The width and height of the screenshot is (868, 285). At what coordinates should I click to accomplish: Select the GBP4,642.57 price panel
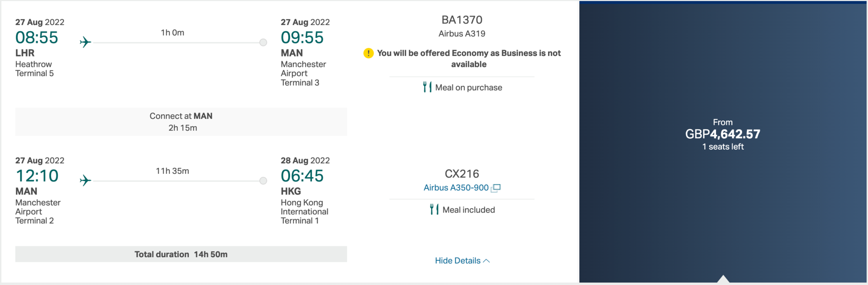click(x=723, y=134)
